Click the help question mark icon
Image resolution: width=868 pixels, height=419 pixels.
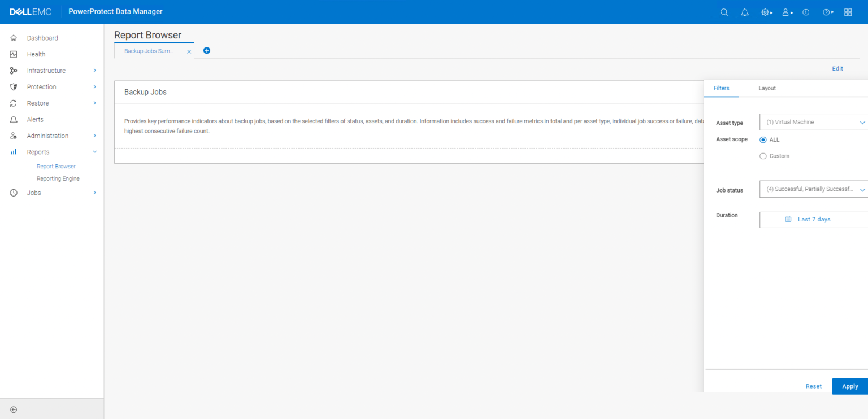[826, 12]
